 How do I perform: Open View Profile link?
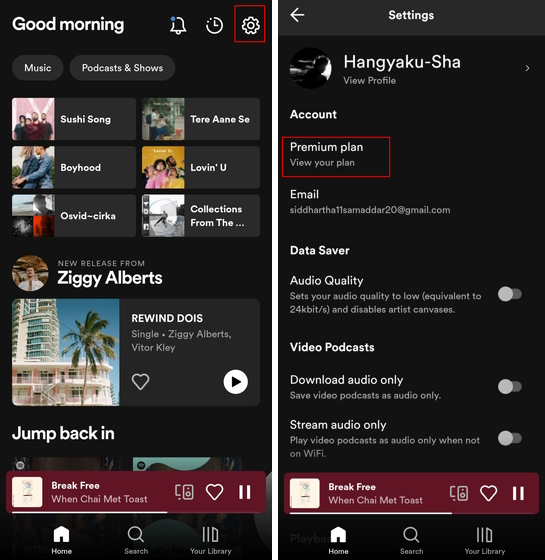click(x=369, y=81)
